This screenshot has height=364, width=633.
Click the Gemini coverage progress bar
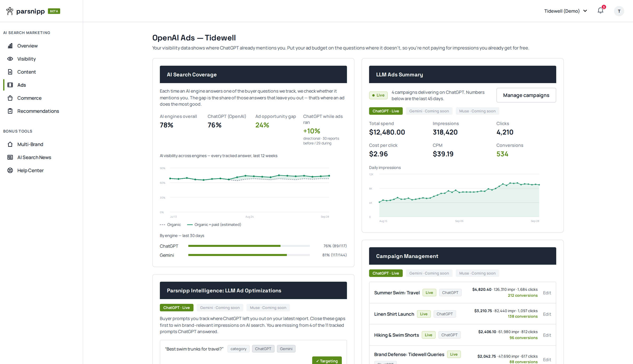coord(249,255)
